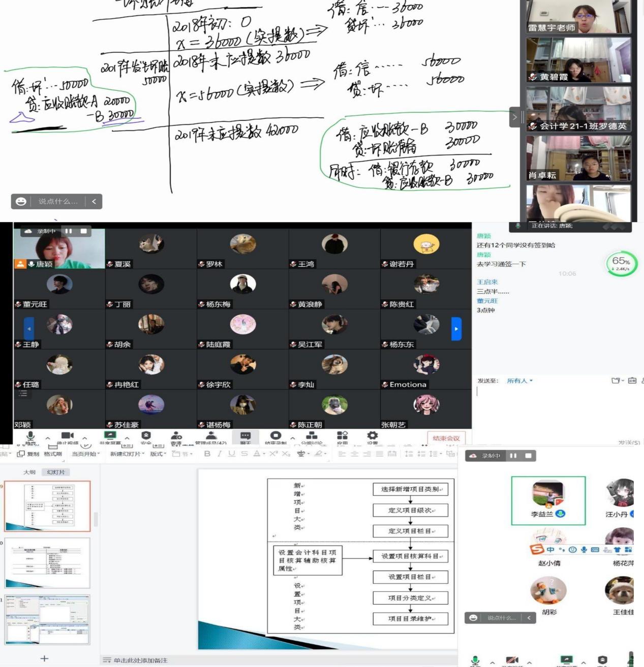Click 格式刷 format painter button

pos(53,454)
